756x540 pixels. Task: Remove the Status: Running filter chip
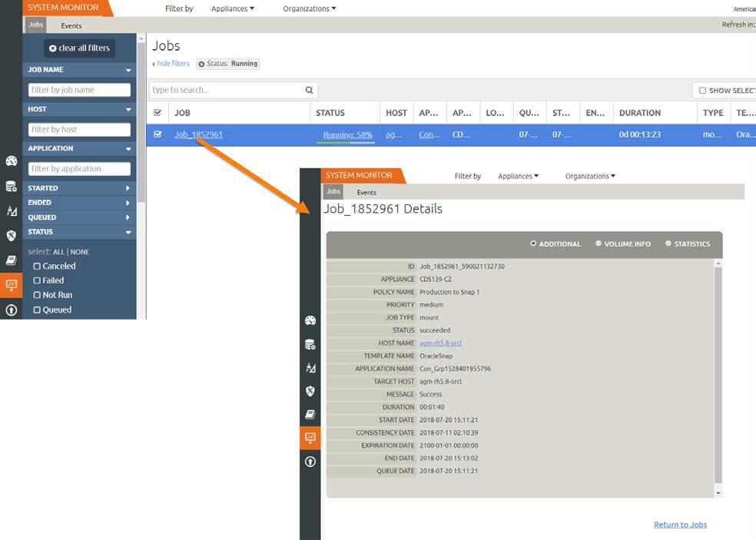pyautogui.click(x=201, y=64)
